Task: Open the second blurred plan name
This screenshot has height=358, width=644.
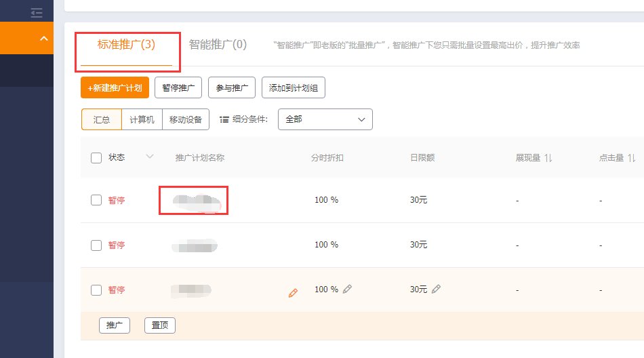Action: tap(195, 246)
